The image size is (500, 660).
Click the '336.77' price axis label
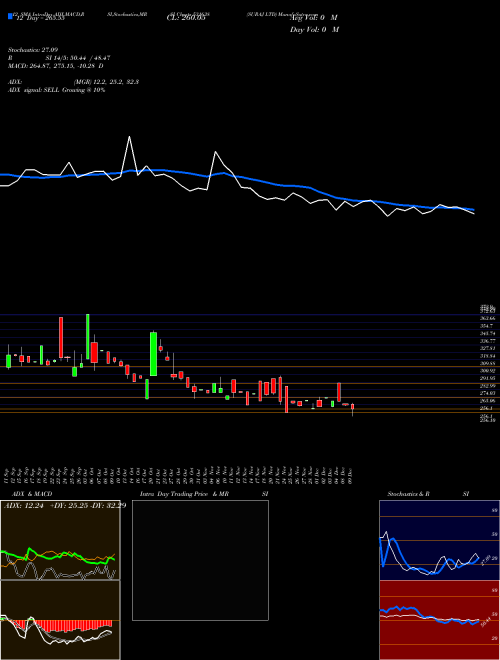tap(488, 341)
